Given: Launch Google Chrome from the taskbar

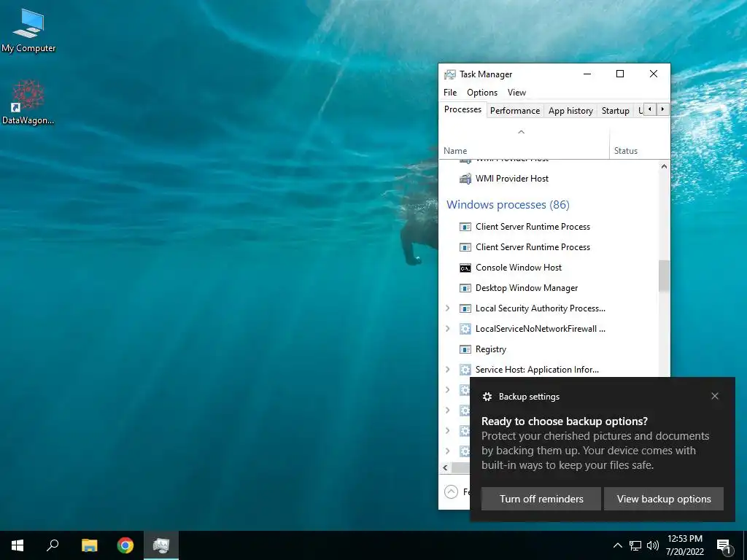Looking at the screenshot, I should 125,545.
